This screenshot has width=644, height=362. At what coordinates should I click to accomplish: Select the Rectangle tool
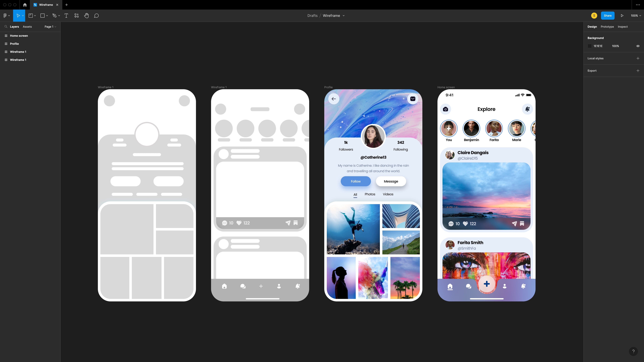coord(43,15)
